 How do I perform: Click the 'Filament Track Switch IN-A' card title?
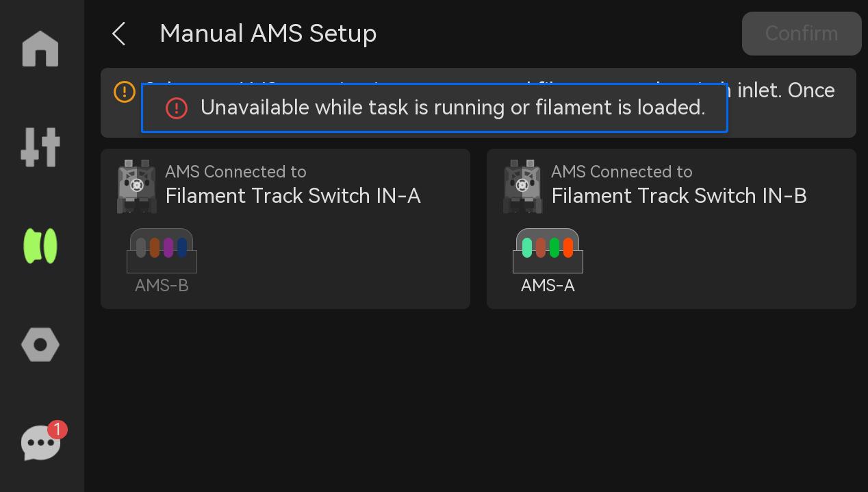click(293, 196)
